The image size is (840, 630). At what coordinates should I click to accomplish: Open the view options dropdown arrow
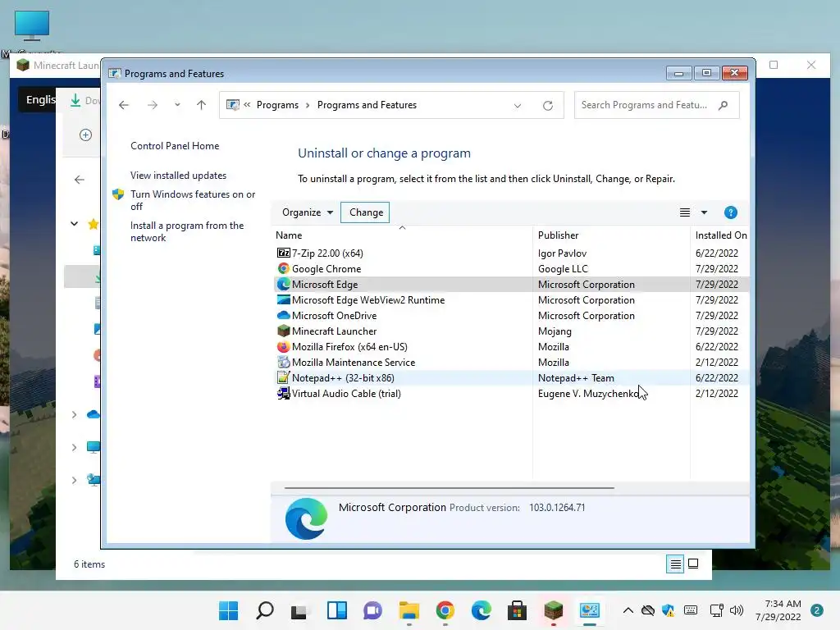pyautogui.click(x=704, y=212)
